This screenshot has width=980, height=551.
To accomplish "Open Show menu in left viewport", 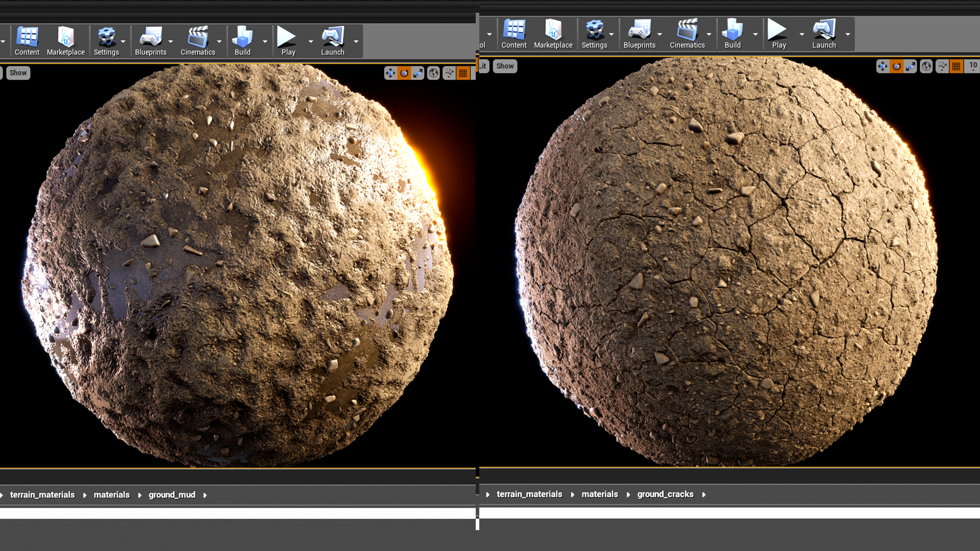I will 18,73.
